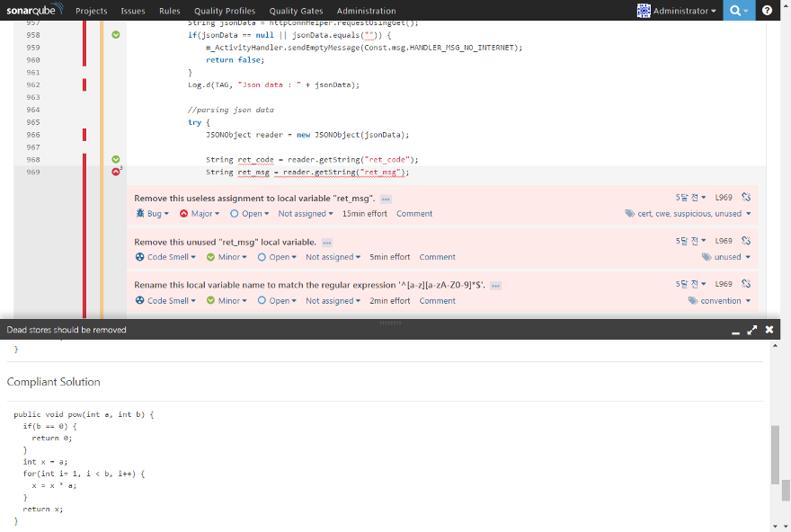Screen dimensions: 791x532
Task: Change Minor severity of 5min effort issue
Action: pyautogui.click(x=233, y=257)
